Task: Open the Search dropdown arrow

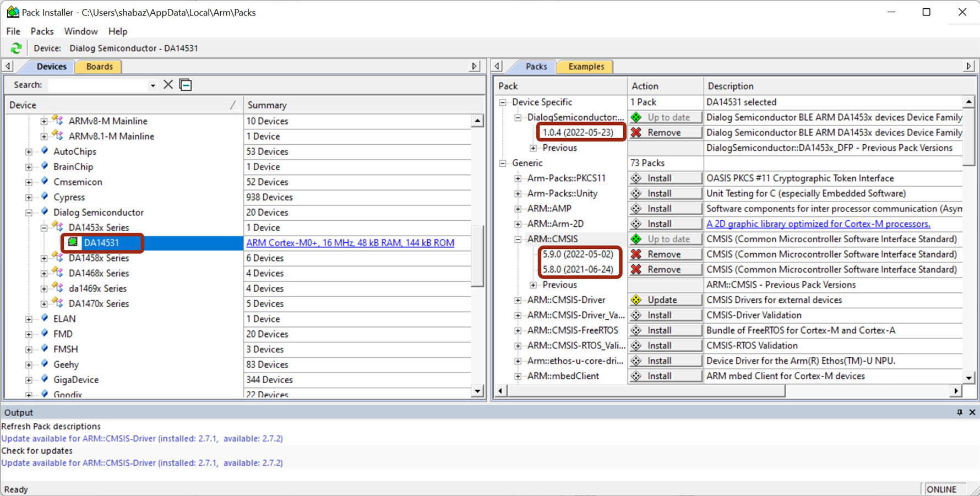Action: [153, 85]
